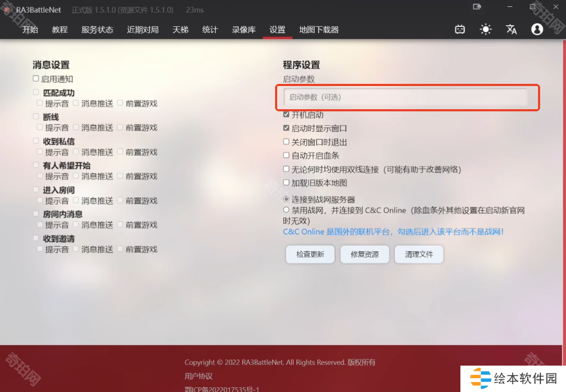The width and height of the screenshot is (566, 392).
Task: Open the Bilibili icon in header
Action: [460, 30]
